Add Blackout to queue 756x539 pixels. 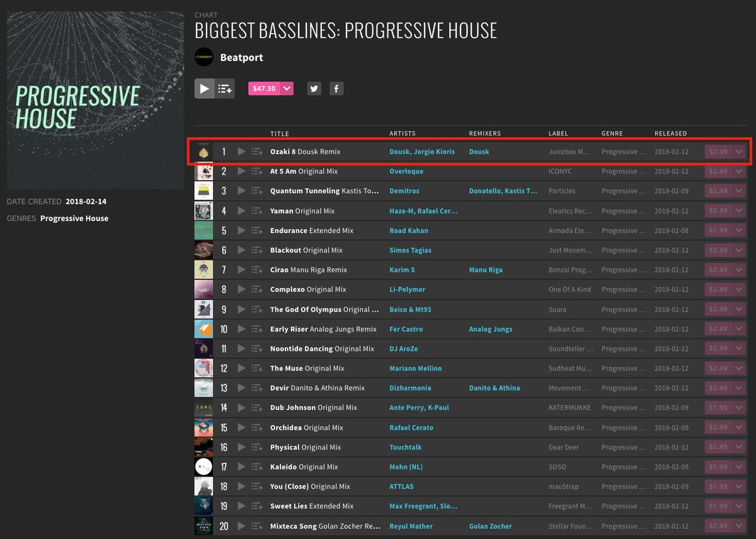tap(256, 250)
